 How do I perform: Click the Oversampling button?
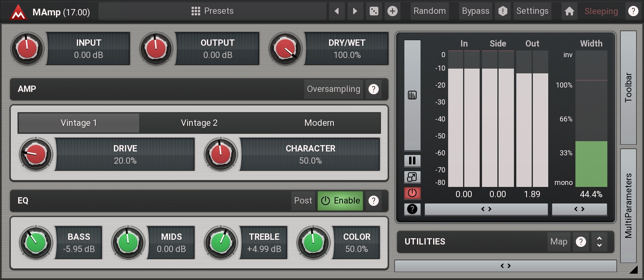point(333,89)
